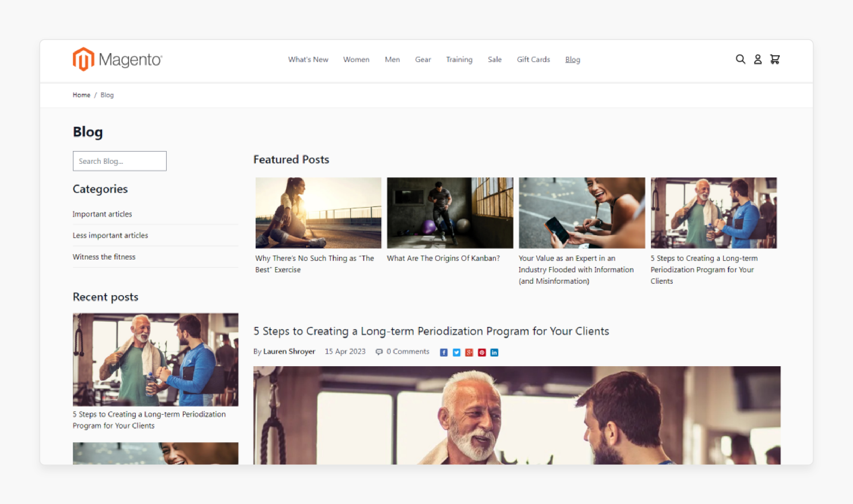Share the post on Google Plus
The image size is (853, 504).
click(469, 352)
